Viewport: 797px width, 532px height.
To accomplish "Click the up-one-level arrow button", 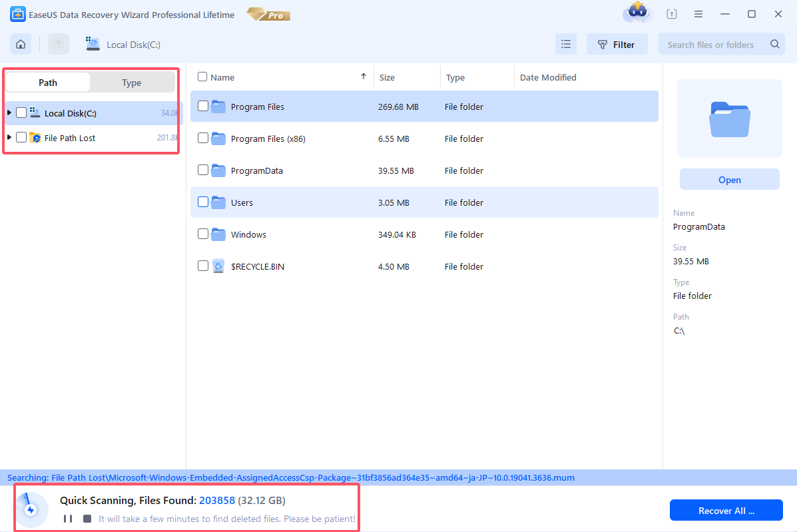I will pos(59,44).
